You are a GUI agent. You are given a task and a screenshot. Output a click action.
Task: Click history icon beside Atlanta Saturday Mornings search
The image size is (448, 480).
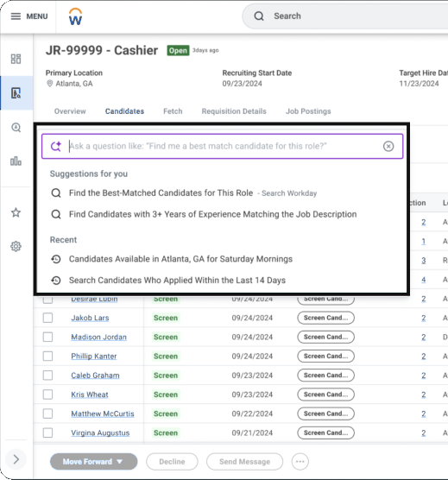(x=56, y=259)
